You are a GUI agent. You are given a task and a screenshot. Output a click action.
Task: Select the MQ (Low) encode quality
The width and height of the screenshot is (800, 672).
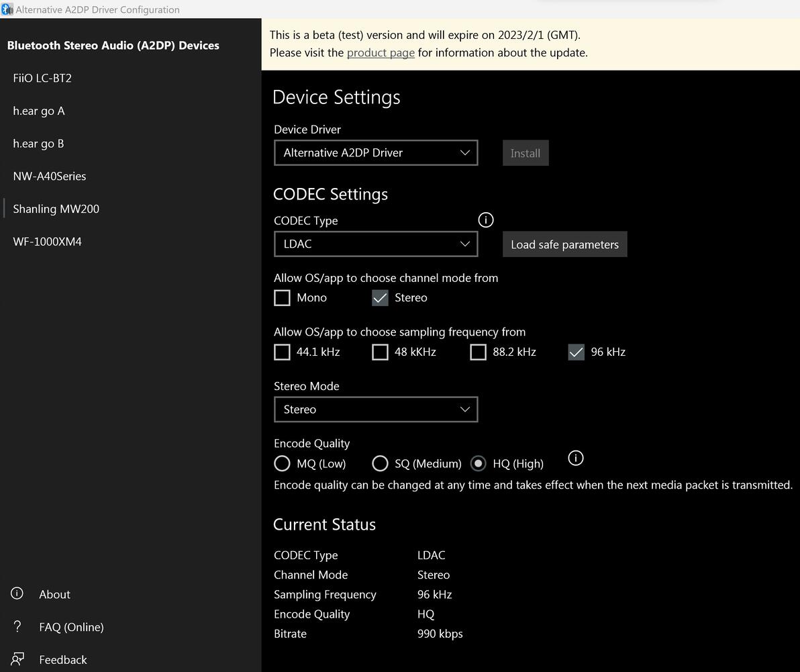click(283, 463)
